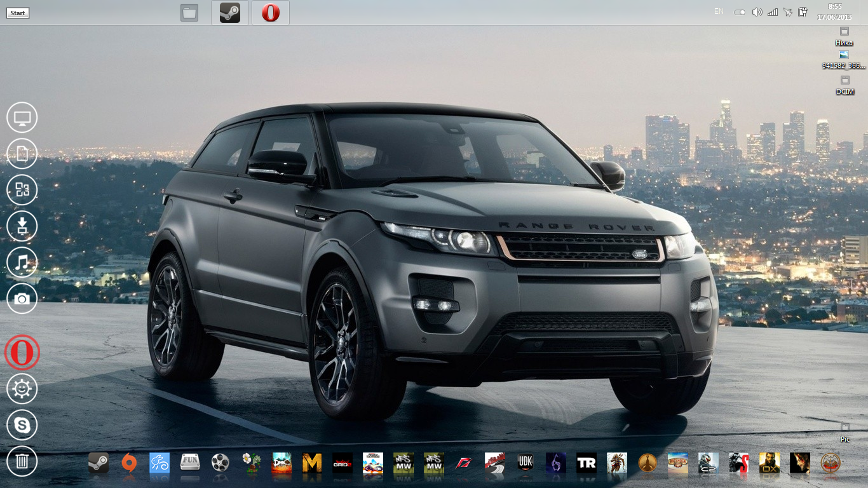Click the airplane tray icon
This screenshot has height=488, width=868.
[788, 11]
